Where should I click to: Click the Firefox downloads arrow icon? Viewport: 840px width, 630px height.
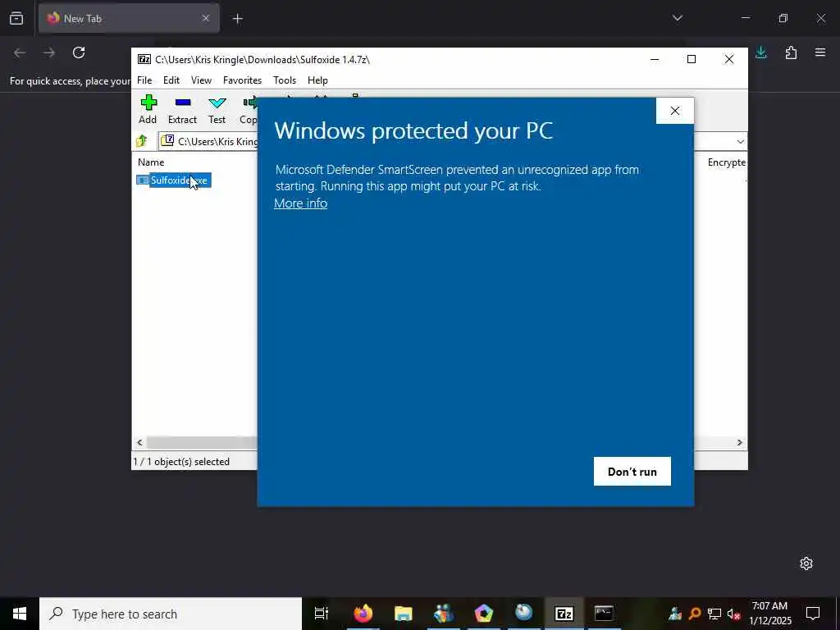[760, 52]
